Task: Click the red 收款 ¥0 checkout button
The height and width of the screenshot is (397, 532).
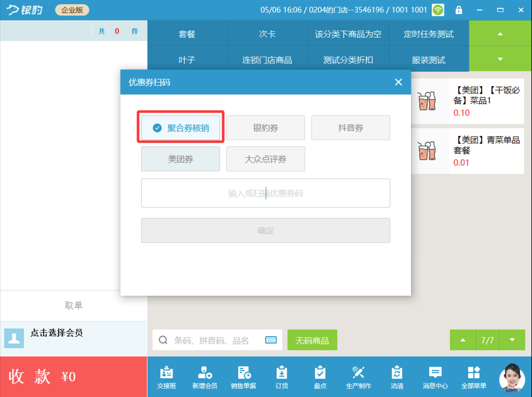Action: click(x=74, y=377)
